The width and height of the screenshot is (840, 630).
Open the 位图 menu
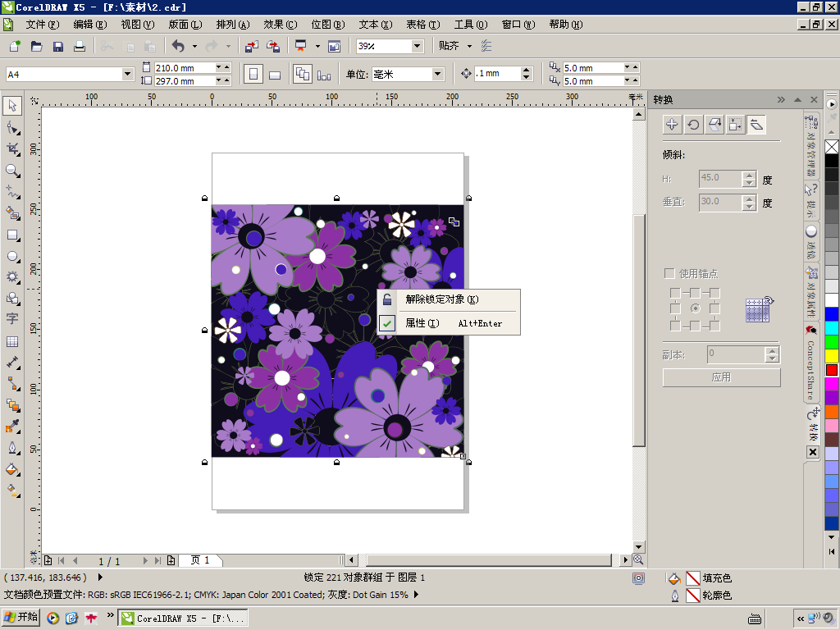click(328, 25)
